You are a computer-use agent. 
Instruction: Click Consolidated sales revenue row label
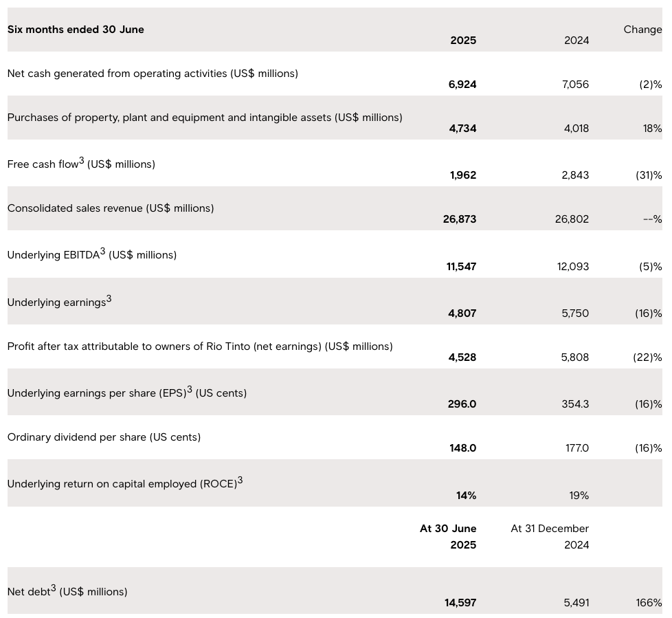111,208
